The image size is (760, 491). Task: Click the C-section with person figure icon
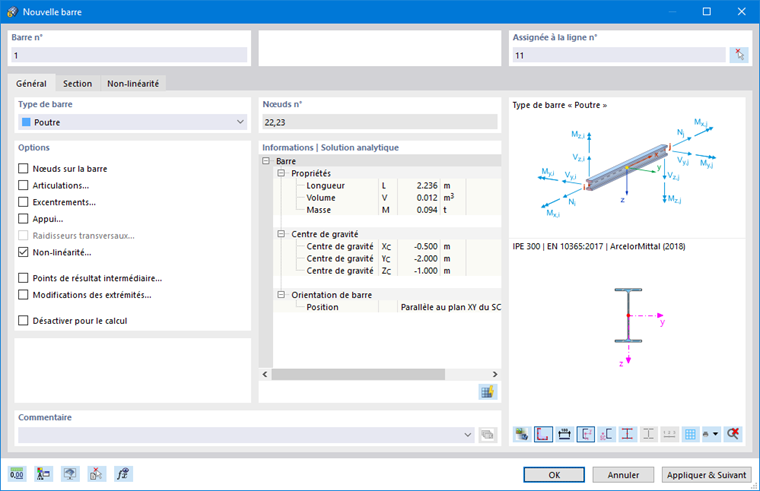click(x=606, y=434)
